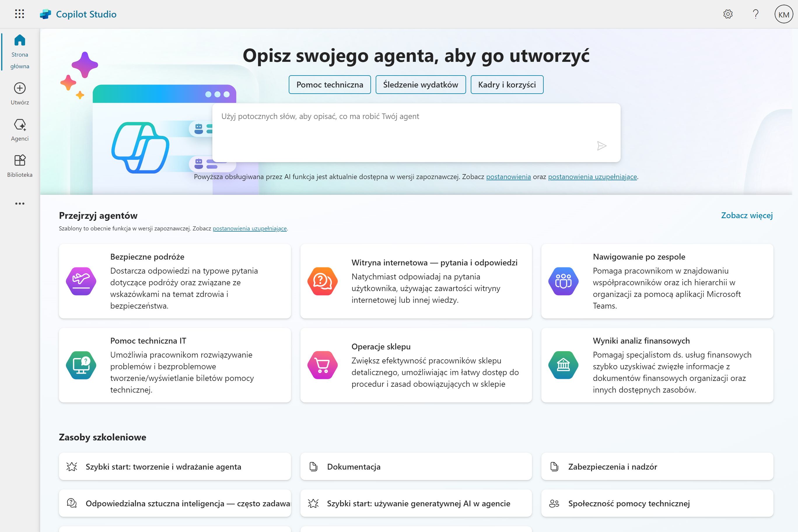
Task: Click document icon beside Zabezpieczenia i nadzór
Action: (554, 466)
